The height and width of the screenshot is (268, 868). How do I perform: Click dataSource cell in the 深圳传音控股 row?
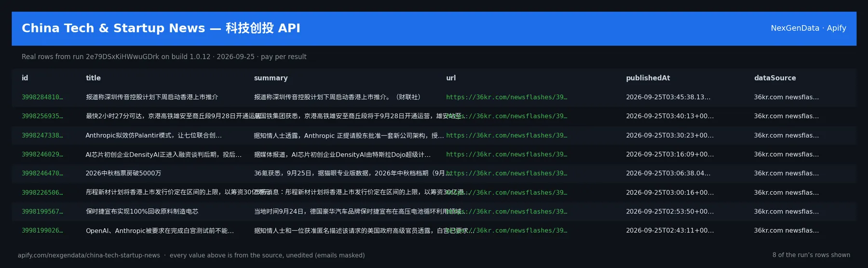point(787,97)
